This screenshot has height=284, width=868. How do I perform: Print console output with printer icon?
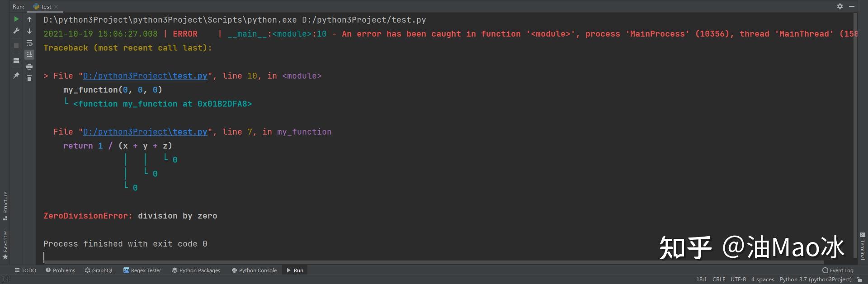(29, 66)
